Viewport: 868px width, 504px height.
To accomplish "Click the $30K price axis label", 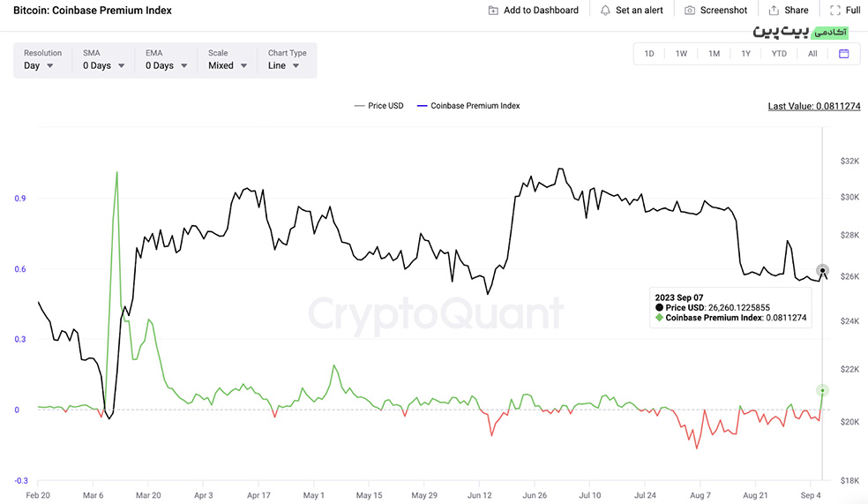I will click(849, 197).
